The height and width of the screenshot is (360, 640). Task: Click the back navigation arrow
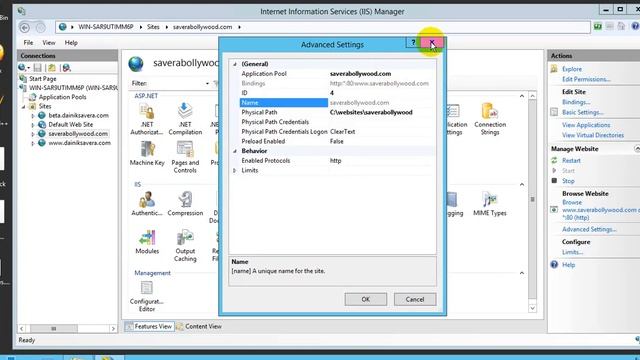(x=24, y=27)
